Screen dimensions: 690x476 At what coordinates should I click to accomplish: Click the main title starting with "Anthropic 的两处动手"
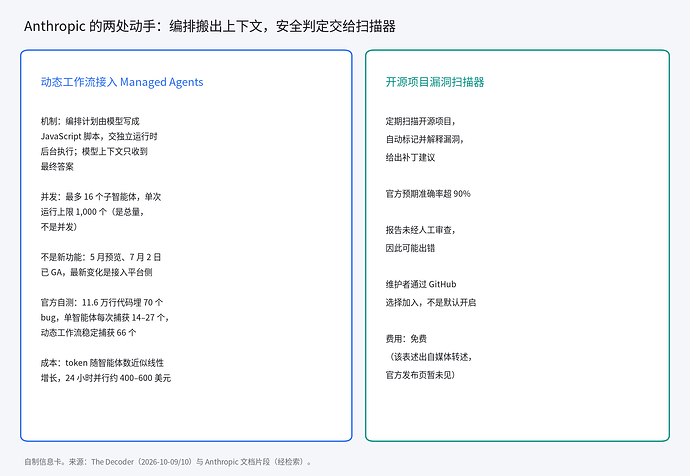tap(209, 26)
